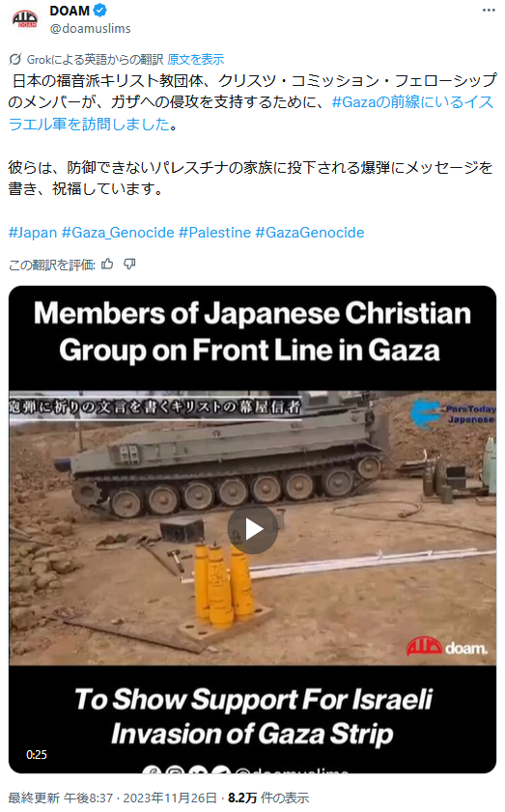
Task: Play the video with center play button
Action: click(x=253, y=529)
